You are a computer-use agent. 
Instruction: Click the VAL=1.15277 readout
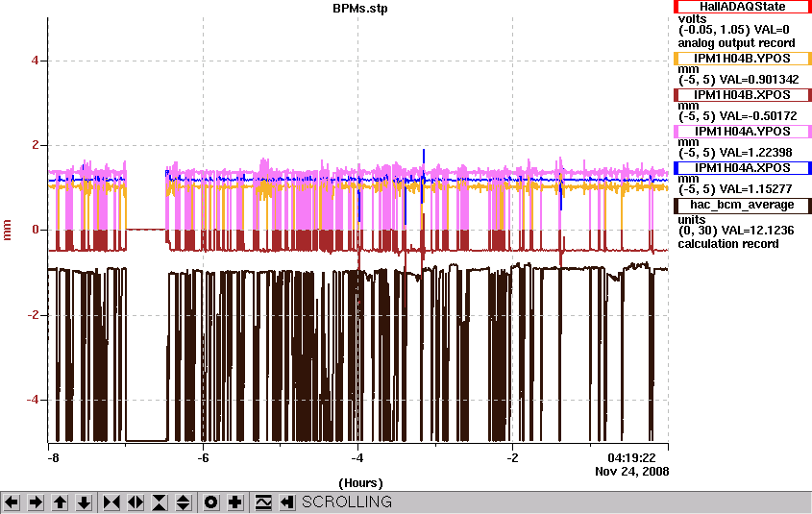755,189
